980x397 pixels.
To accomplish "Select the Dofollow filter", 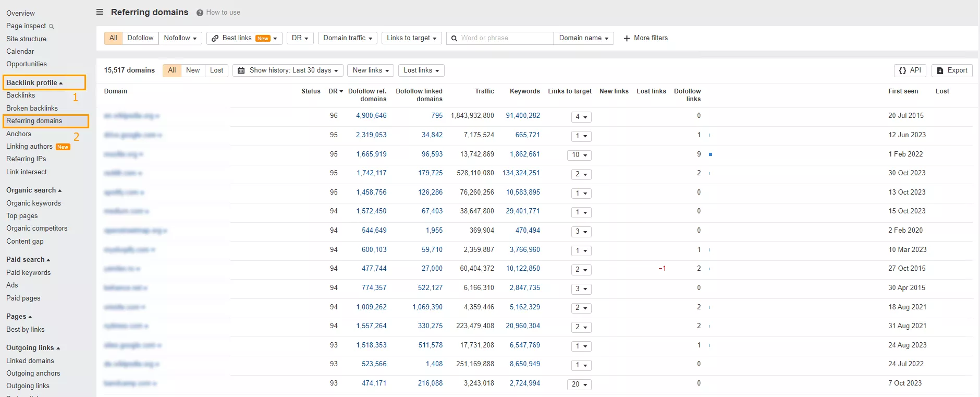I will (140, 38).
